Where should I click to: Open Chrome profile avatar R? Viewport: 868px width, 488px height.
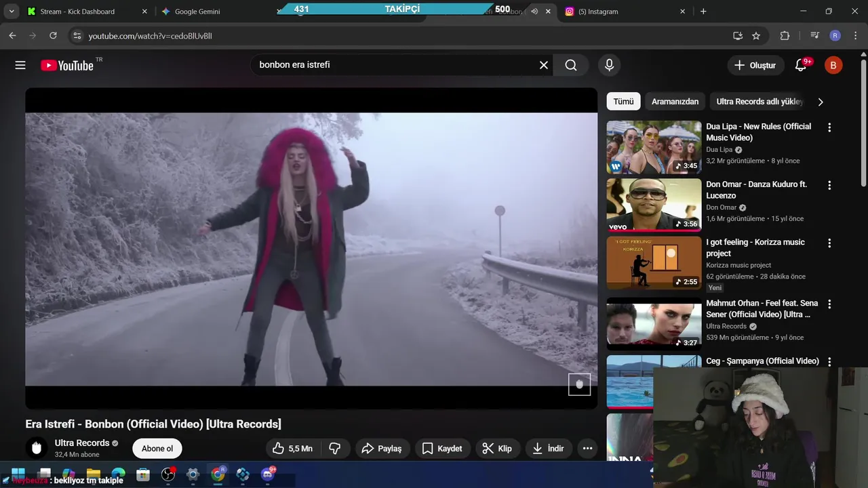[835, 36]
